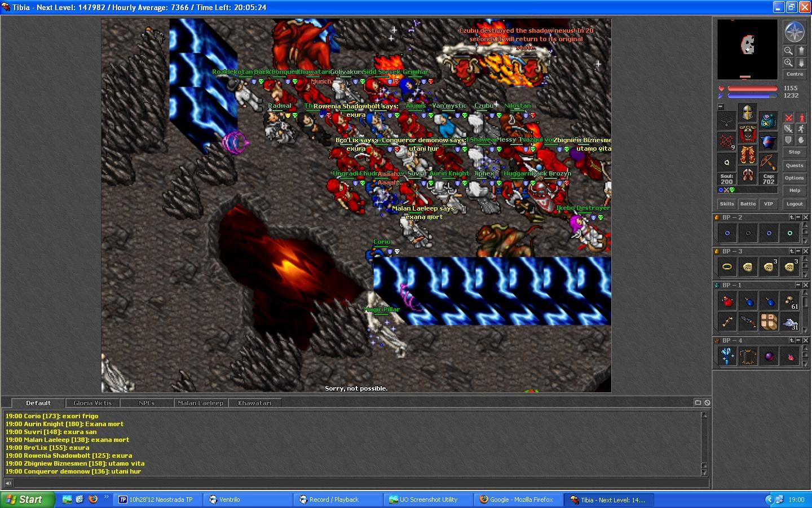
Task: Click the Centre minimap button
Action: (x=795, y=74)
